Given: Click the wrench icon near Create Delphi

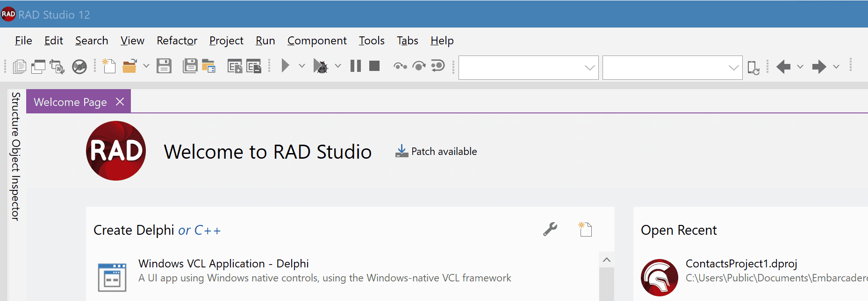Looking at the screenshot, I should click(x=550, y=229).
